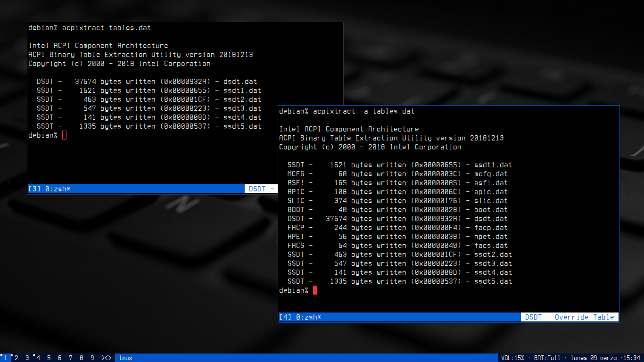Click the facp.dat filename in front terminal

click(x=491, y=228)
